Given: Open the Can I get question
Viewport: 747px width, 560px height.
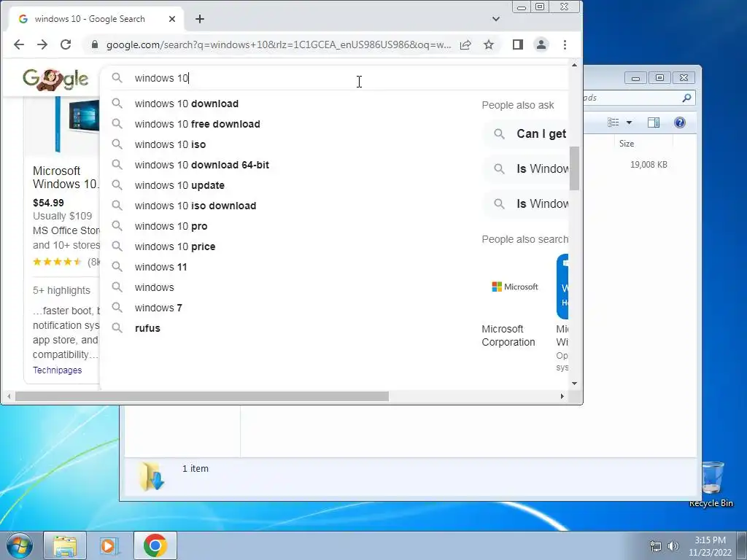Looking at the screenshot, I should click(526, 134).
